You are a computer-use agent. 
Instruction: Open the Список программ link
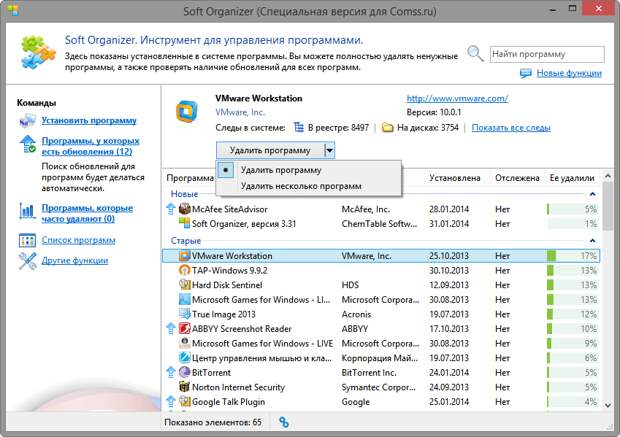78,240
